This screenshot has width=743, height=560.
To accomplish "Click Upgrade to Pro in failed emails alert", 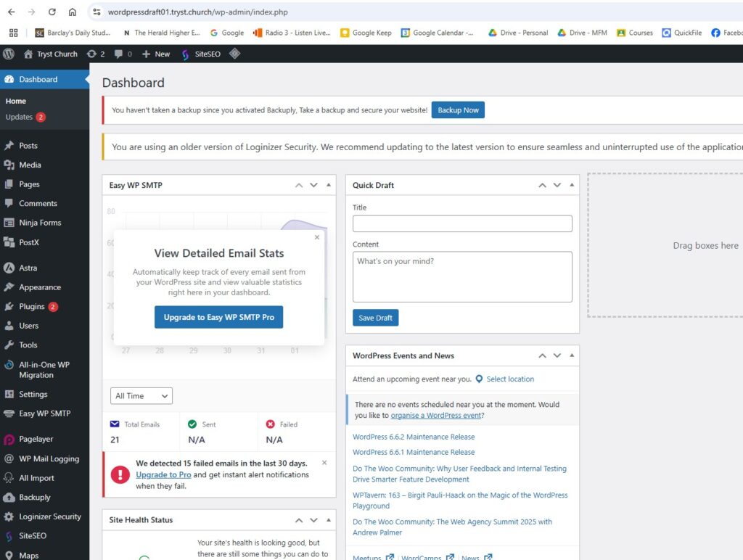I will [x=163, y=474].
